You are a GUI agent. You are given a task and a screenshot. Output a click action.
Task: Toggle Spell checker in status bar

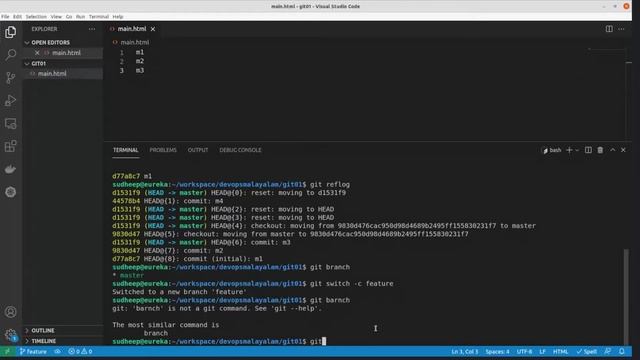pyautogui.click(x=587, y=352)
